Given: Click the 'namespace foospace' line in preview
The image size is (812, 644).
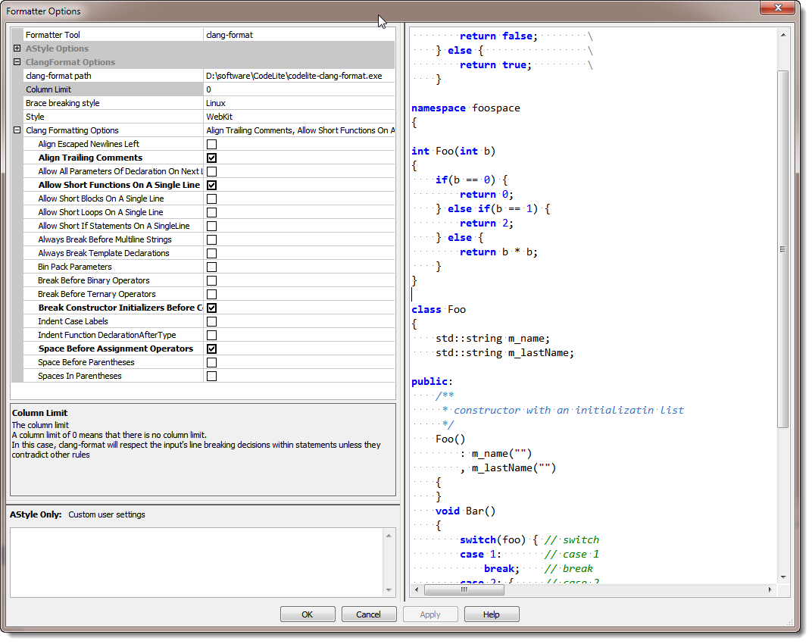Looking at the screenshot, I should [x=466, y=108].
